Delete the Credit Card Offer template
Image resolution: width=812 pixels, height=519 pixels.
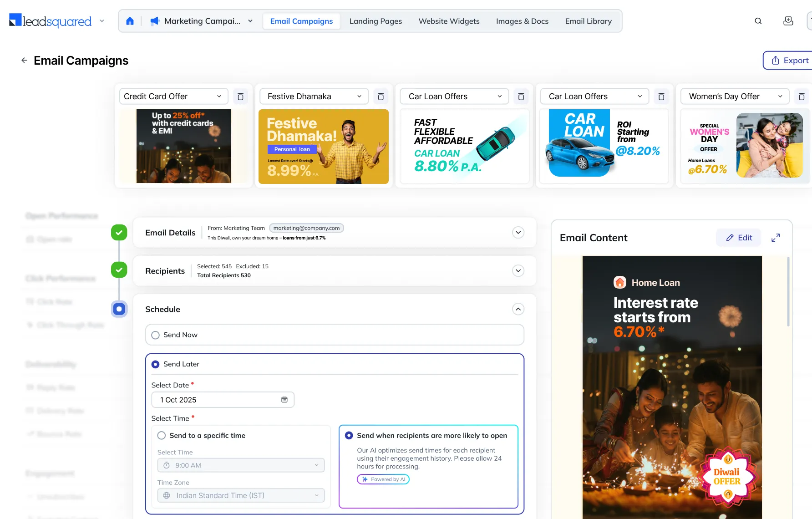(240, 97)
